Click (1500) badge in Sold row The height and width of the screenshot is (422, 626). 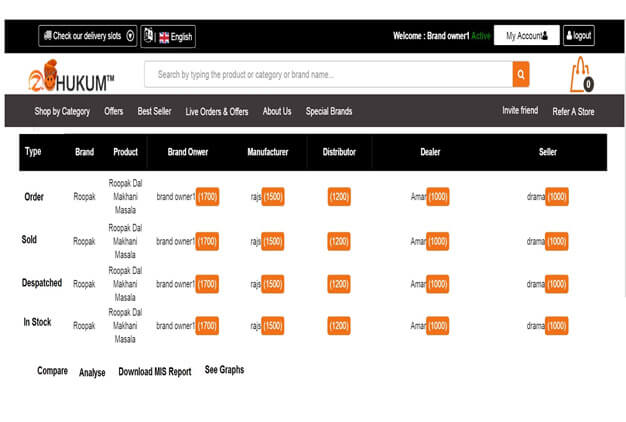coord(273,241)
